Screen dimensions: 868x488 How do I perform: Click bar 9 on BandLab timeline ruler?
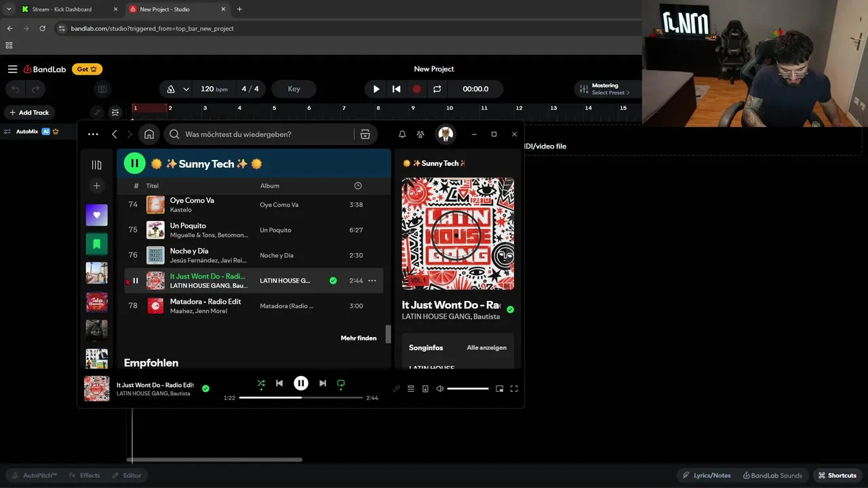click(413, 108)
